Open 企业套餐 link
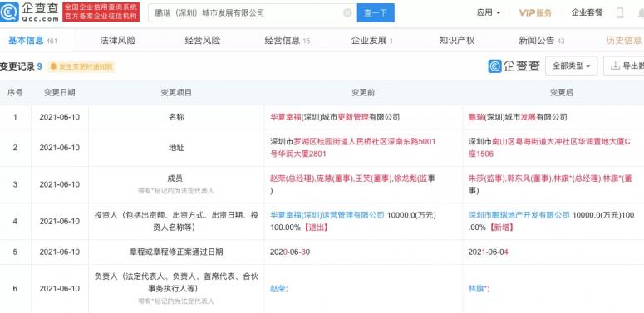The height and width of the screenshot is (313, 644). [x=587, y=12]
